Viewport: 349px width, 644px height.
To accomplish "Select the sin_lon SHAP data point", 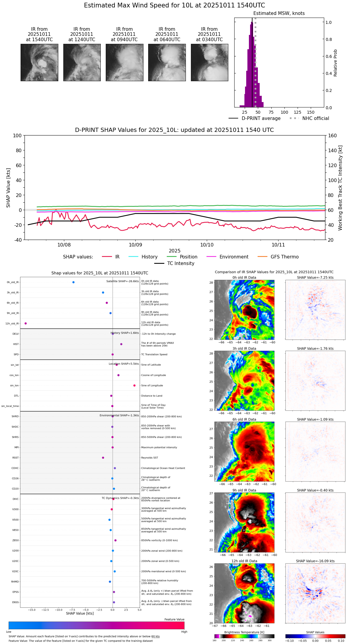I will pos(134,385).
